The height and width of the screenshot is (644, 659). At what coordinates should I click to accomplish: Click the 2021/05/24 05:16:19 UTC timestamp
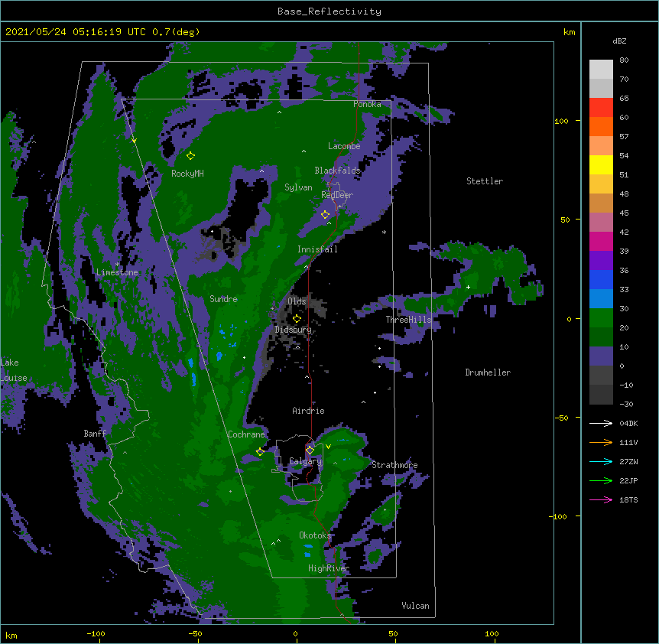(76, 32)
